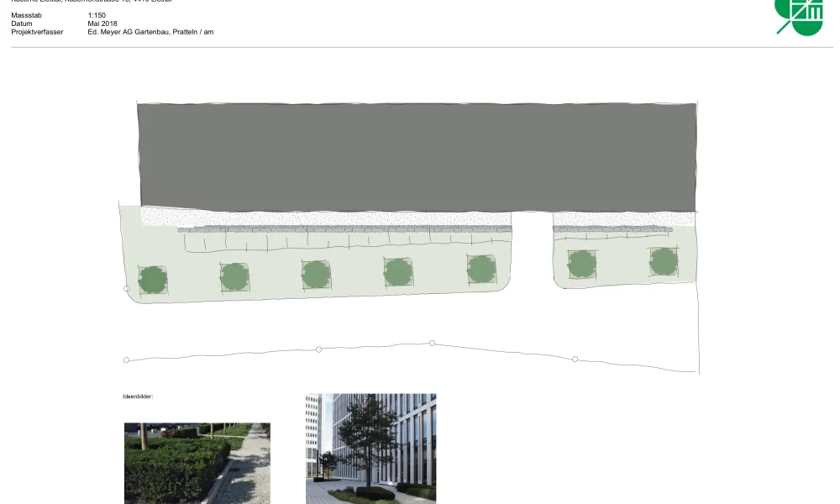Select the circle marker on curve's right side
The image size is (840, 504).
point(575,359)
